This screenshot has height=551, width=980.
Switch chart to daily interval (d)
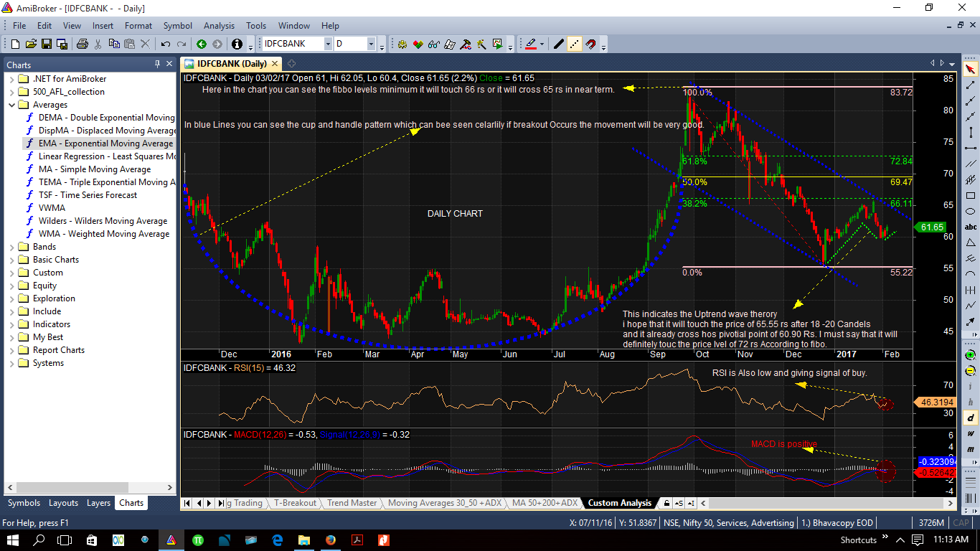(x=971, y=418)
